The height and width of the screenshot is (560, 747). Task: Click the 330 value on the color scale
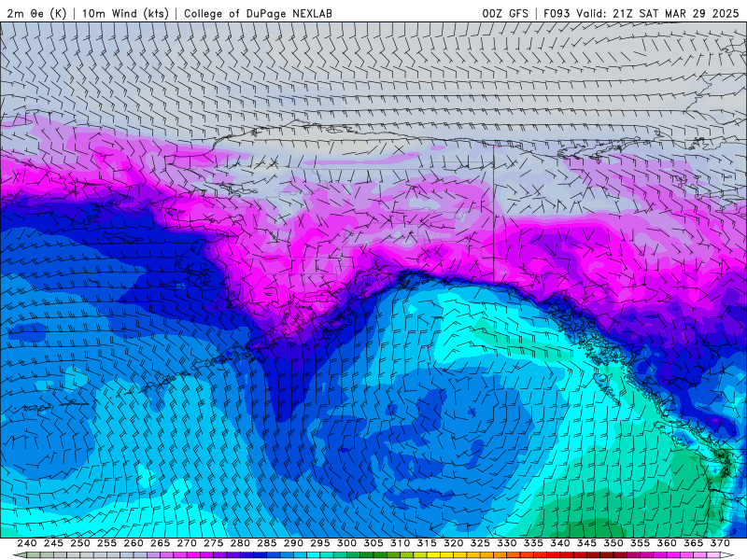click(x=507, y=543)
